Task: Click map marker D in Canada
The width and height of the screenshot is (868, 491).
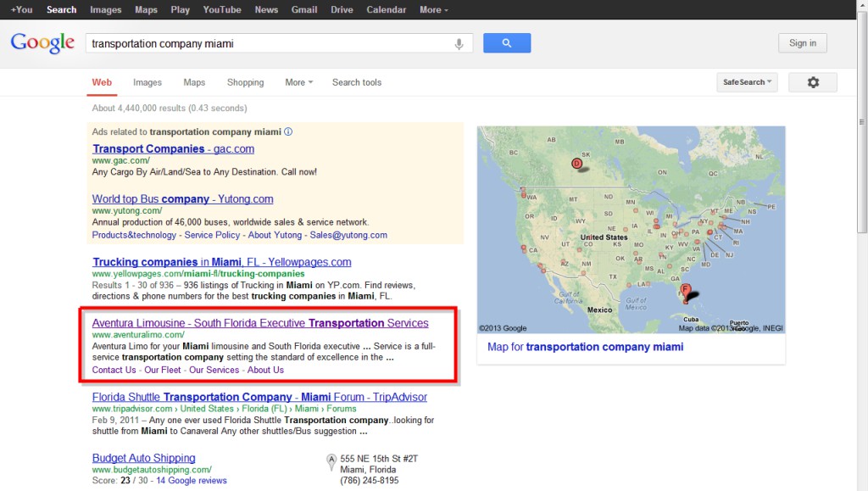Action: tap(576, 164)
